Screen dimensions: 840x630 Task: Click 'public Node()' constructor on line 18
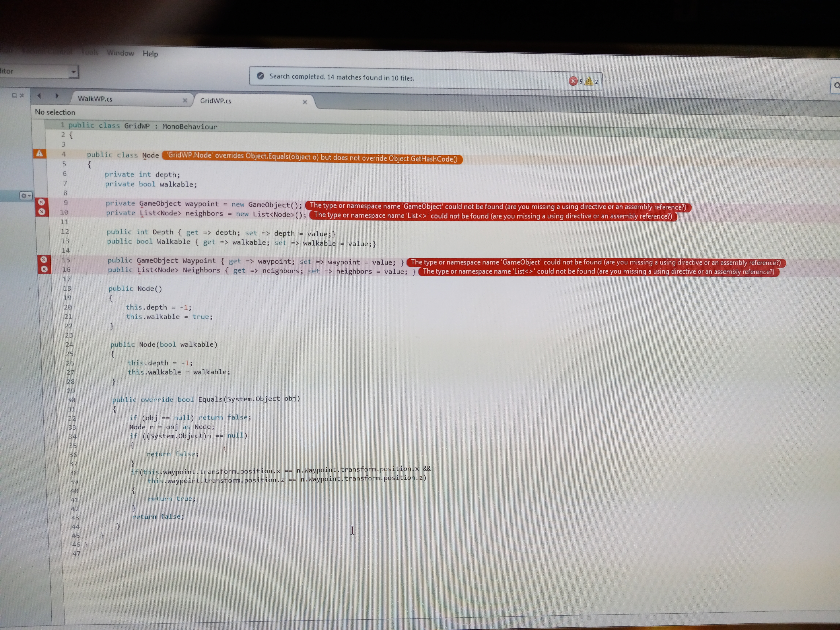tap(135, 289)
